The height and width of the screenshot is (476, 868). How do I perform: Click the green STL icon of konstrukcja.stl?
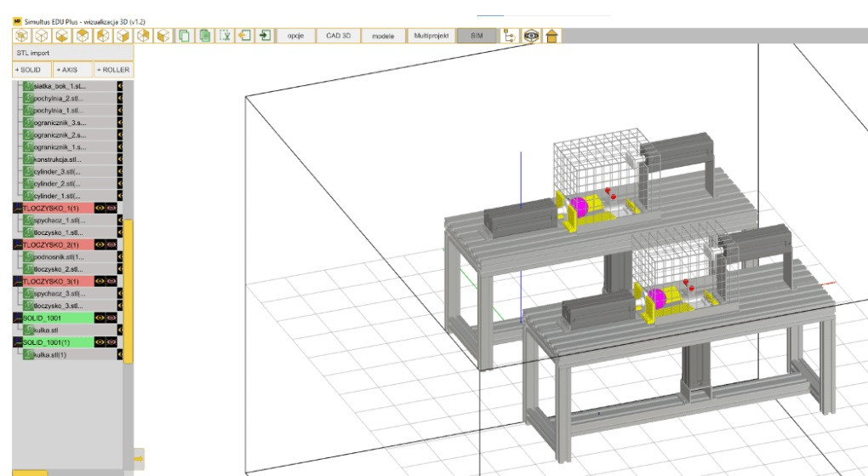(x=28, y=159)
